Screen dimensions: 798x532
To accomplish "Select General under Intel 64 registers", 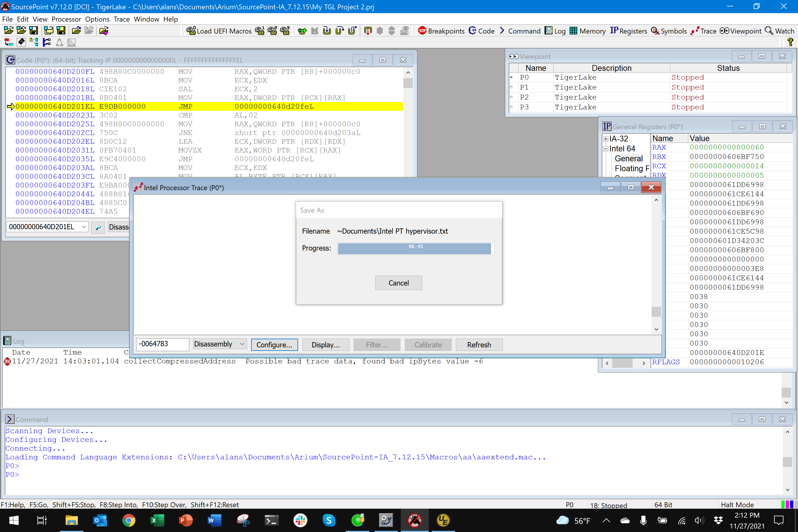I will 629,158.
